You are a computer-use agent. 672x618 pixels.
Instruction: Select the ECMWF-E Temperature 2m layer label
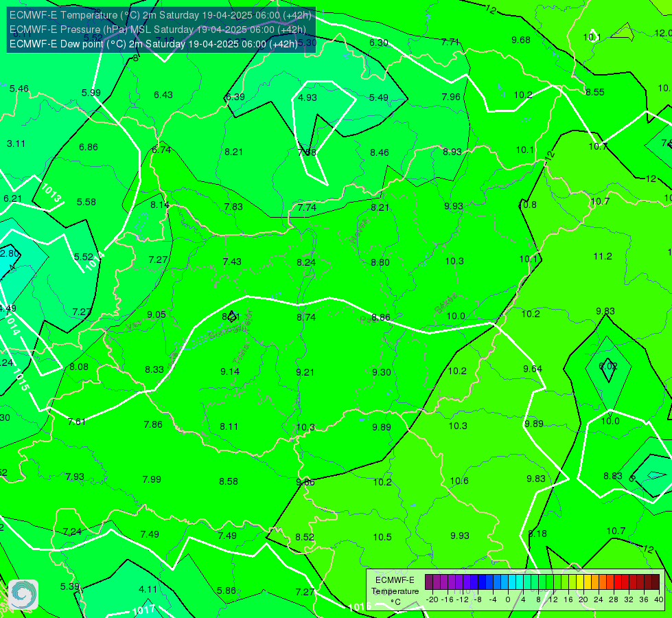[161, 15]
